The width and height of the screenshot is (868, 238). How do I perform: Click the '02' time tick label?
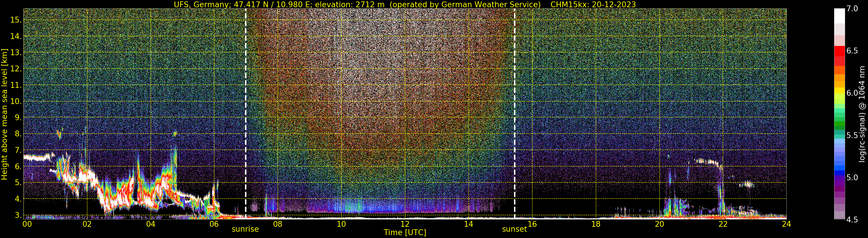coord(87,224)
